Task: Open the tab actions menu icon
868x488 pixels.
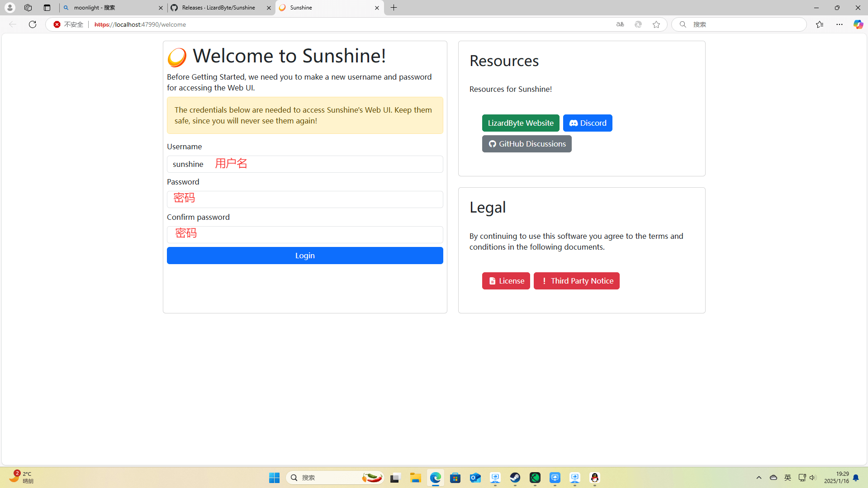Action: click(x=47, y=8)
